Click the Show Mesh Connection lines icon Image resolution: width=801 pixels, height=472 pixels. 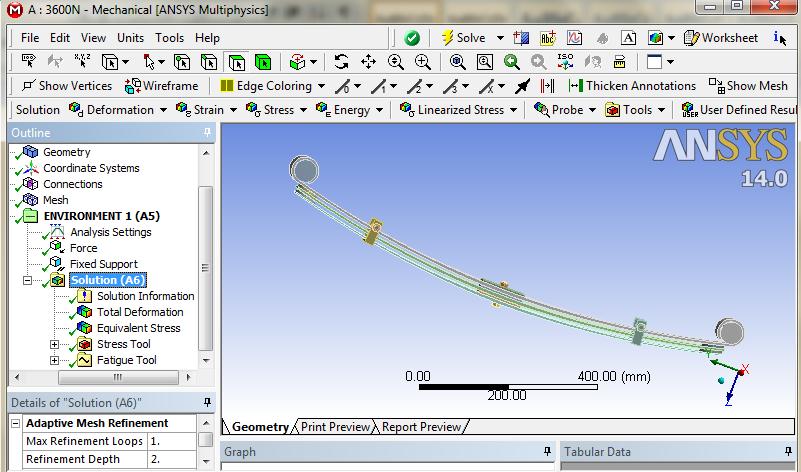click(547, 86)
